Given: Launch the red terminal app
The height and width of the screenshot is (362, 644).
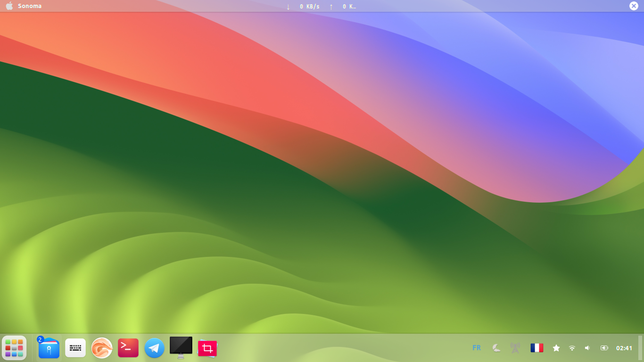Looking at the screenshot, I should [128, 348].
